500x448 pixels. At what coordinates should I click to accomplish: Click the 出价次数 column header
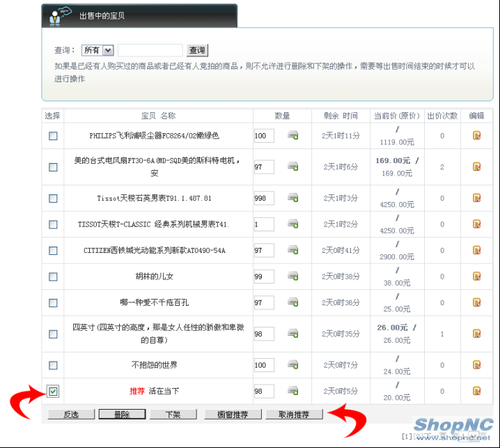click(442, 116)
